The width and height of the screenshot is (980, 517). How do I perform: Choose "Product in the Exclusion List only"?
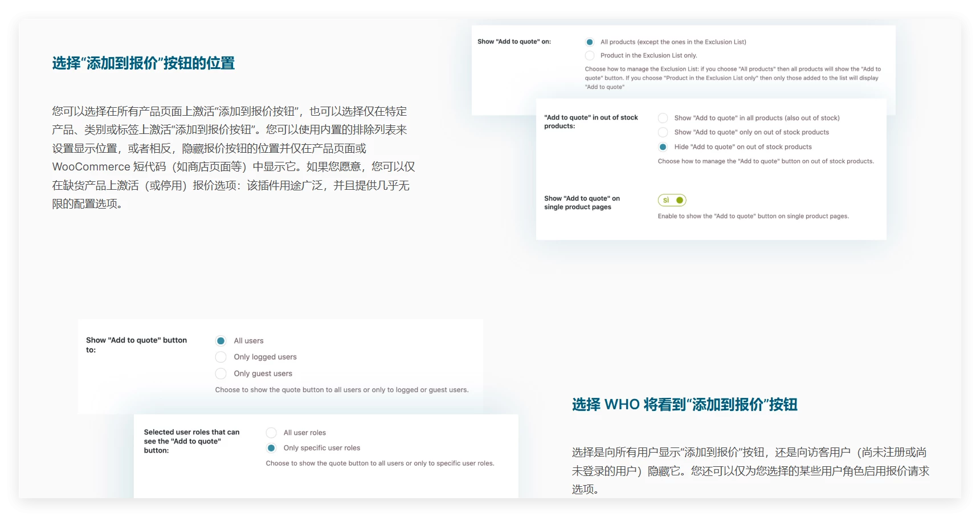pos(590,56)
